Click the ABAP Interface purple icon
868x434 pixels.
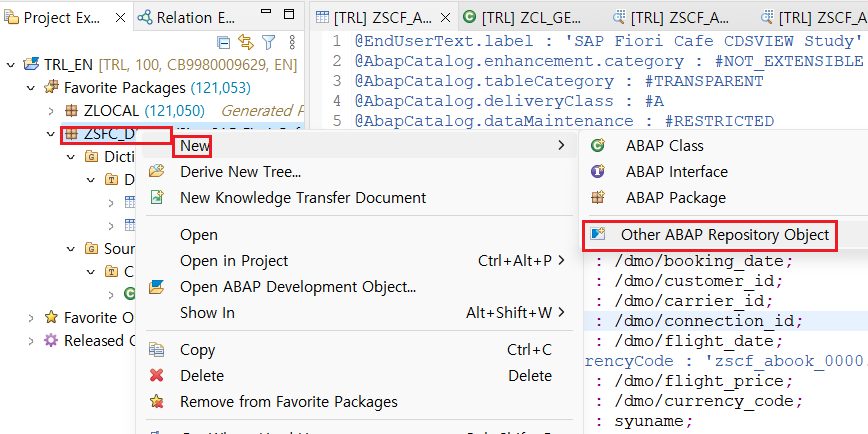click(x=598, y=172)
